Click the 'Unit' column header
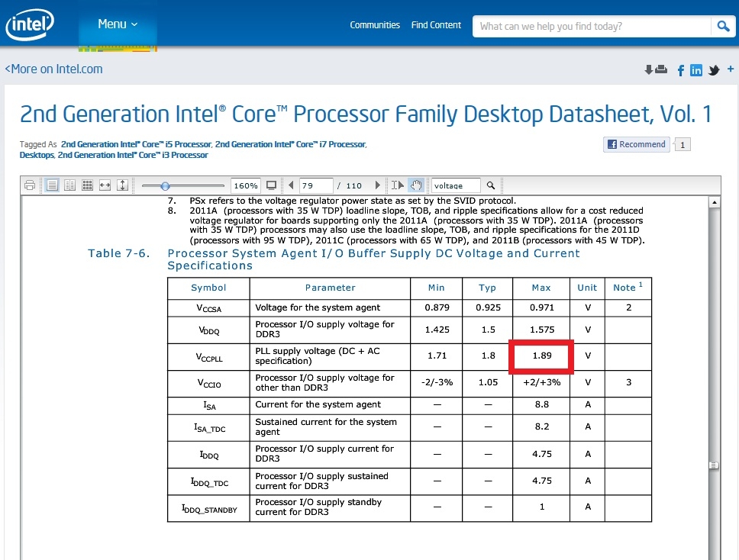This screenshot has width=739, height=560. point(587,288)
